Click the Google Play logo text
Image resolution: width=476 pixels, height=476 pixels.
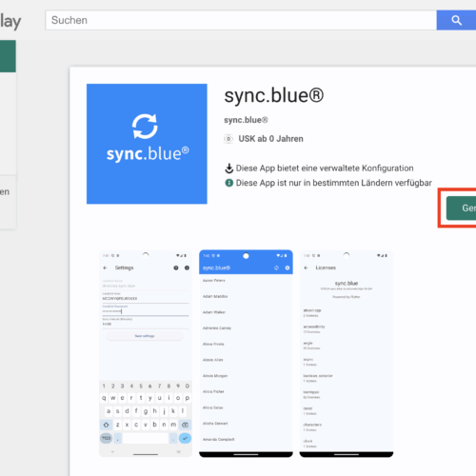[10, 22]
